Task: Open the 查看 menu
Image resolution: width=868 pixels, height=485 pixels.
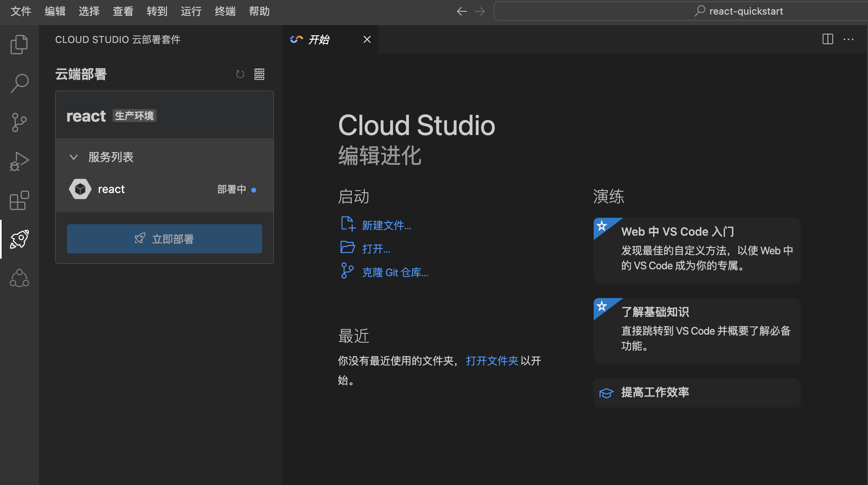Action: [123, 11]
